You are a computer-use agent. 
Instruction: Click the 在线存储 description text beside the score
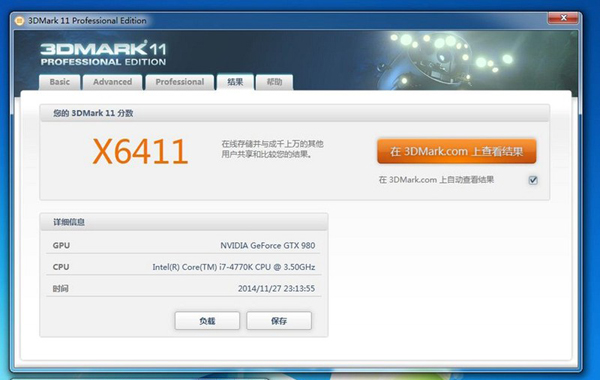point(272,149)
